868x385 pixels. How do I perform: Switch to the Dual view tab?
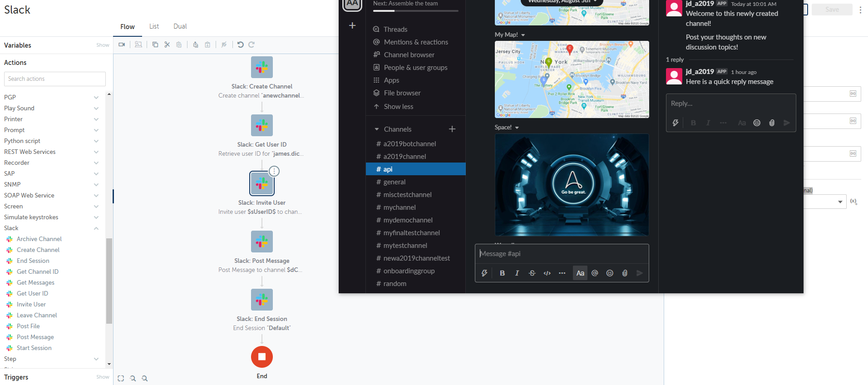(180, 26)
